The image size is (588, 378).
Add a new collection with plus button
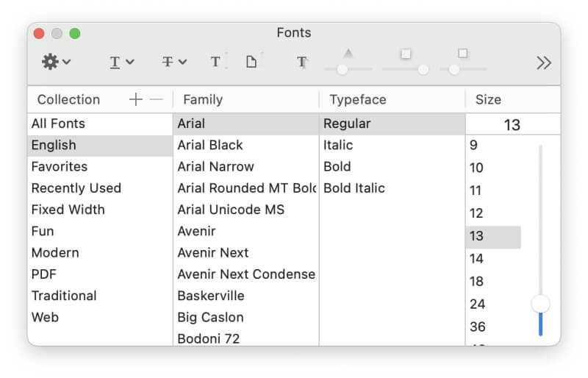[x=136, y=99]
